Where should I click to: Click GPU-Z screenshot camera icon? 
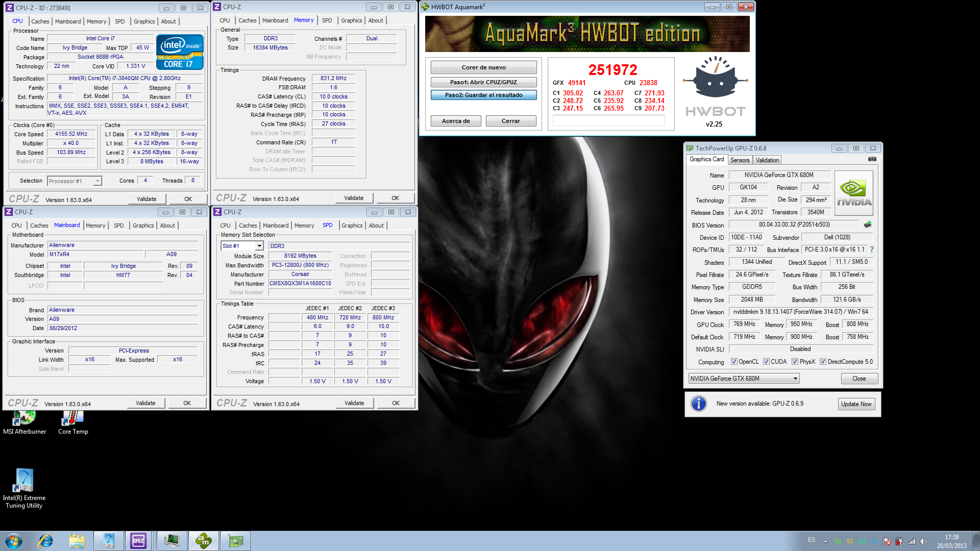872,159
